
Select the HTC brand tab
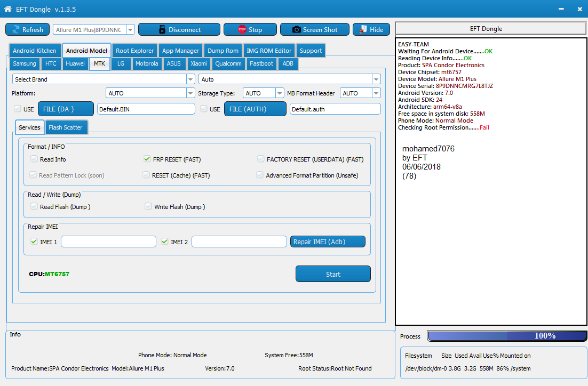pyautogui.click(x=51, y=63)
